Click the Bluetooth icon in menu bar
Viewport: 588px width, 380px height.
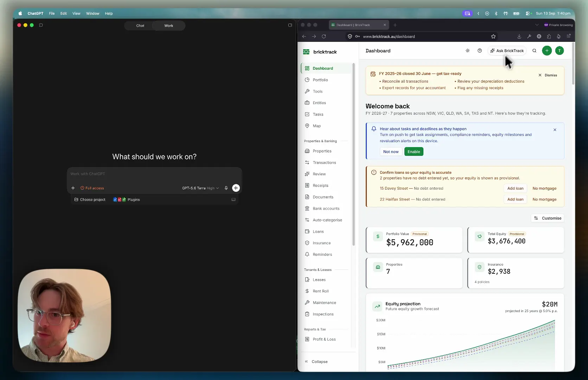tap(496, 13)
